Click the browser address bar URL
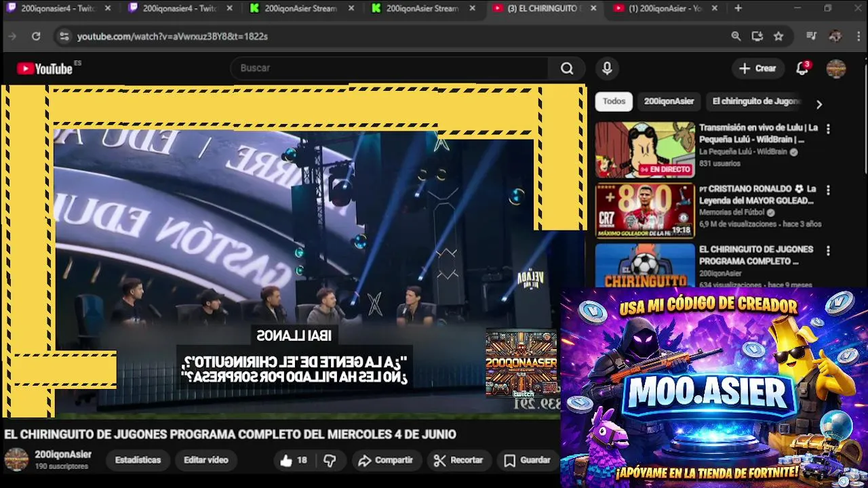This screenshot has height=488, width=868. 172,36
